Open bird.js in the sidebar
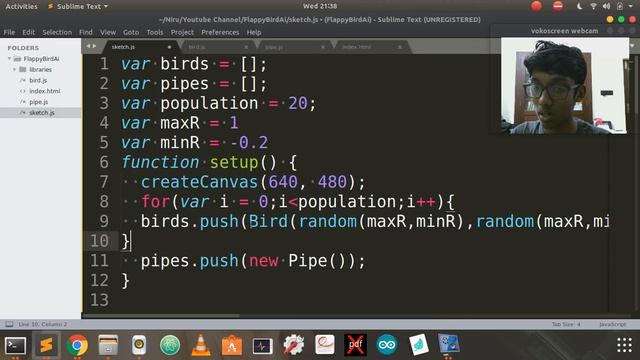The height and width of the screenshot is (360, 640). 38,80
